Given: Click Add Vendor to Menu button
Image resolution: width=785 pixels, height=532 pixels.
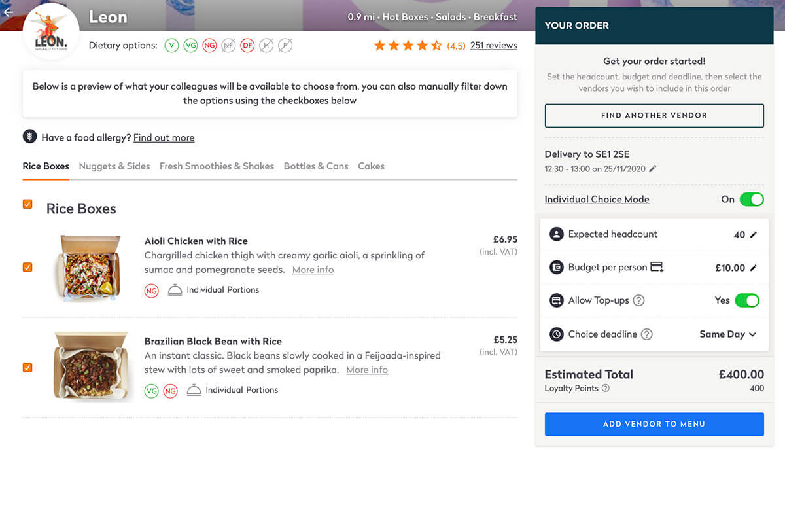Looking at the screenshot, I should tap(654, 424).
